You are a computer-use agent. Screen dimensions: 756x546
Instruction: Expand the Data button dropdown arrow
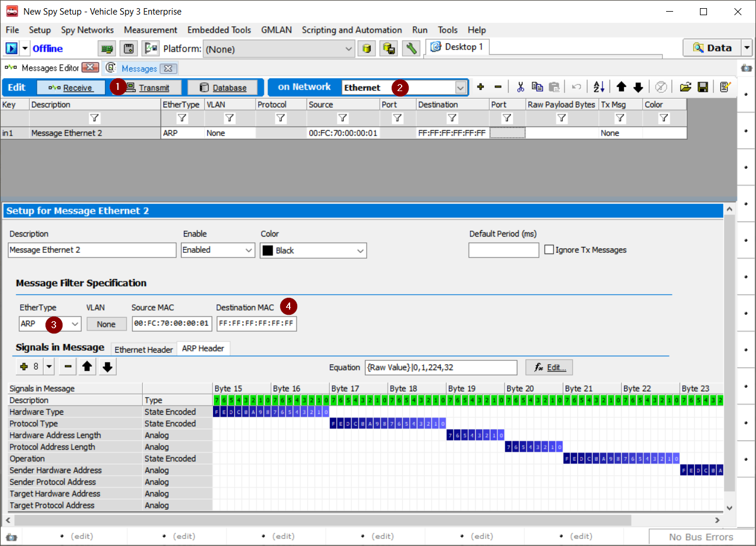click(747, 48)
